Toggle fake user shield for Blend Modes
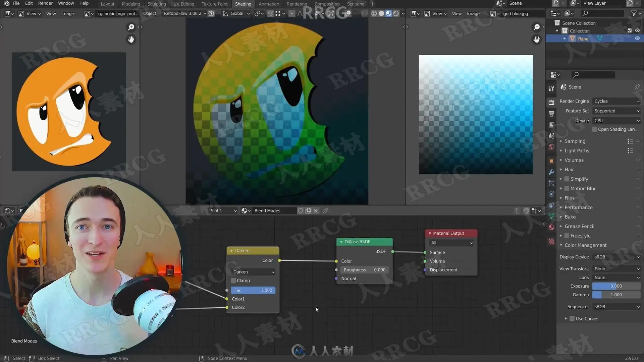The image size is (644, 362). pos(301,210)
